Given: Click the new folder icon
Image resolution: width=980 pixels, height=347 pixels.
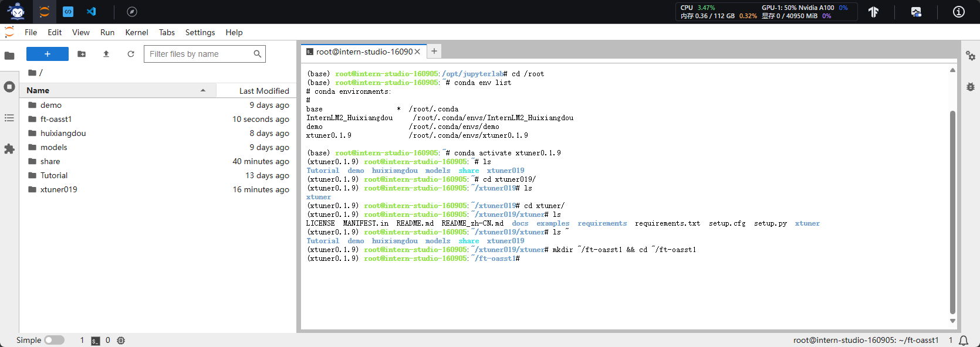Looking at the screenshot, I should pyautogui.click(x=82, y=54).
